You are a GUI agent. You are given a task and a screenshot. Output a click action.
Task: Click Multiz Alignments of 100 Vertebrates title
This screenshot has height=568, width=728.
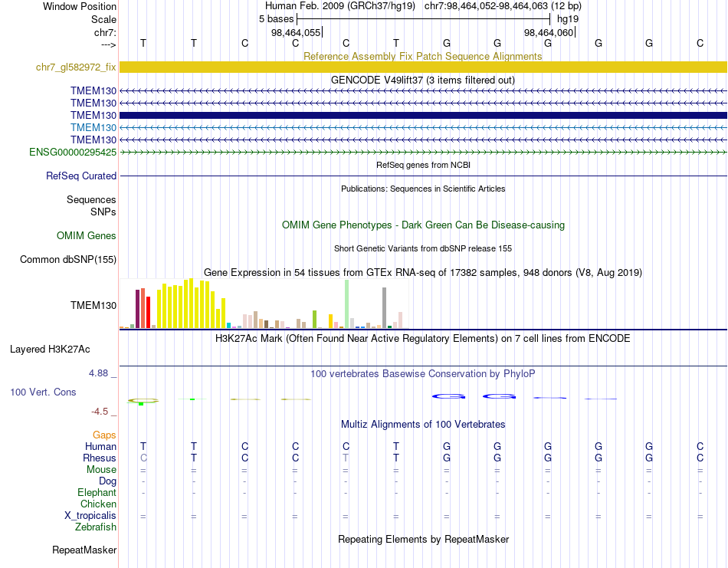click(423, 424)
